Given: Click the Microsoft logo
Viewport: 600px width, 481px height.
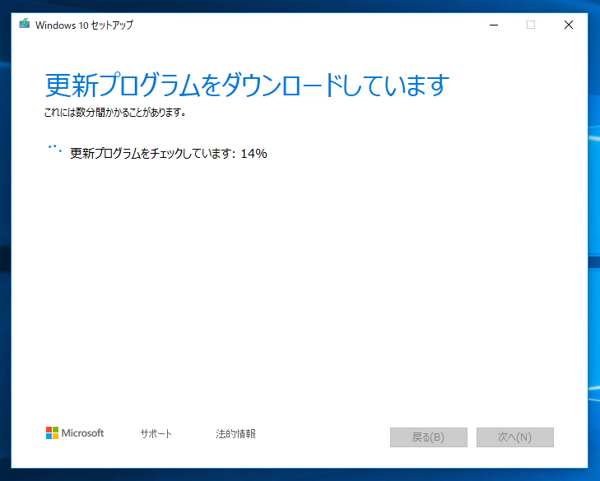Looking at the screenshot, I should [75, 433].
